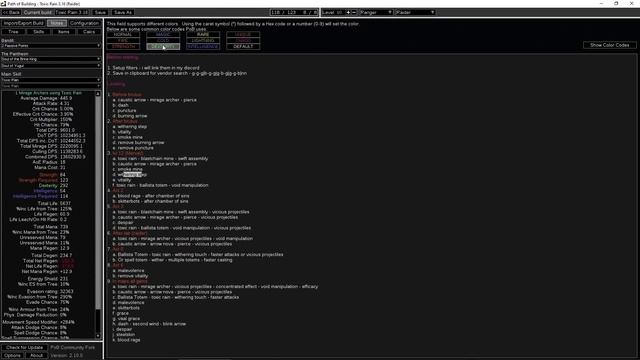Click notes line 'Save in clipboard for vendor search'
This screenshot has height=360, width=640.
177,73
